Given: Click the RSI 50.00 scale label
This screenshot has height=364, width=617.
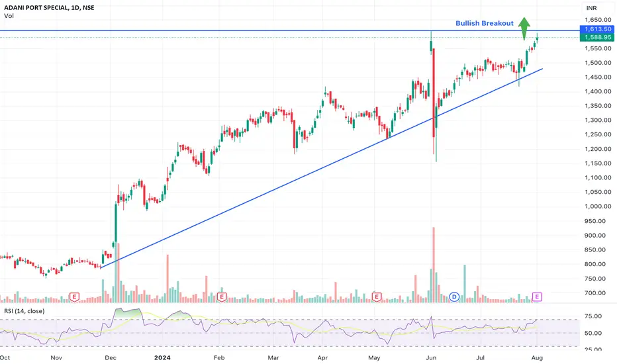Looking at the screenshot, I should click(x=593, y=333).
